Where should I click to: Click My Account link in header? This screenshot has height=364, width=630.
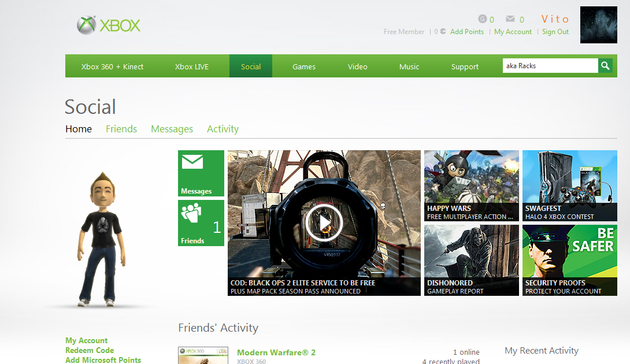click(513, 32)
